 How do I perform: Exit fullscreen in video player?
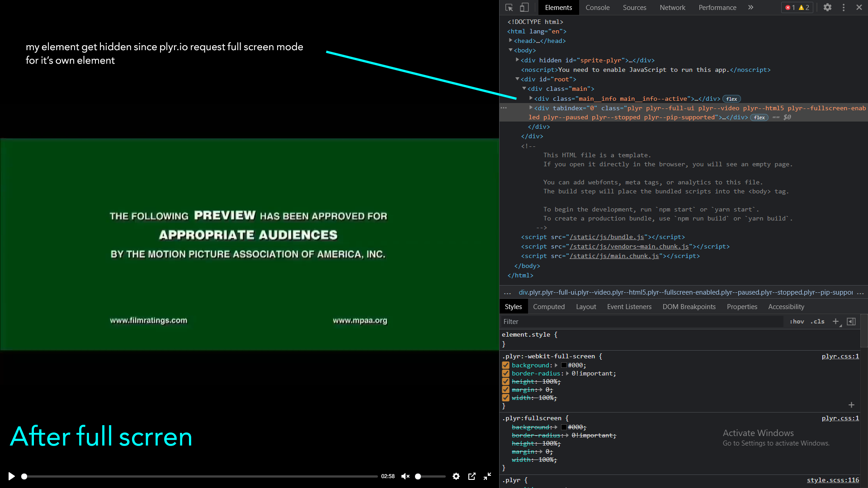487,476
